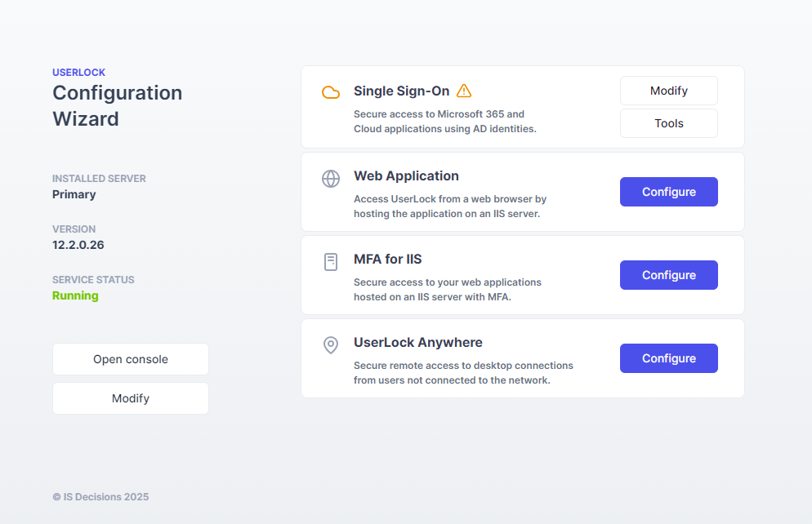Click Modify below the Open console button
This screenshot has height=524, width=812.
131,398
